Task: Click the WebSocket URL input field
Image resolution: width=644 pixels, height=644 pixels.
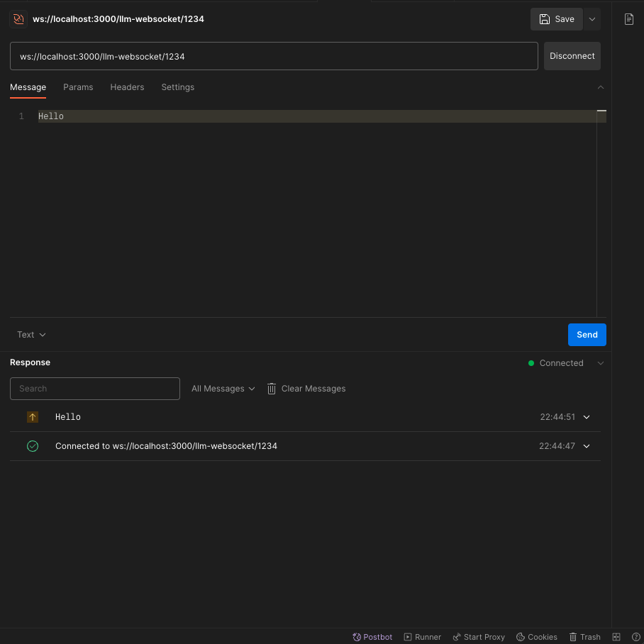Action: [274, 56]
